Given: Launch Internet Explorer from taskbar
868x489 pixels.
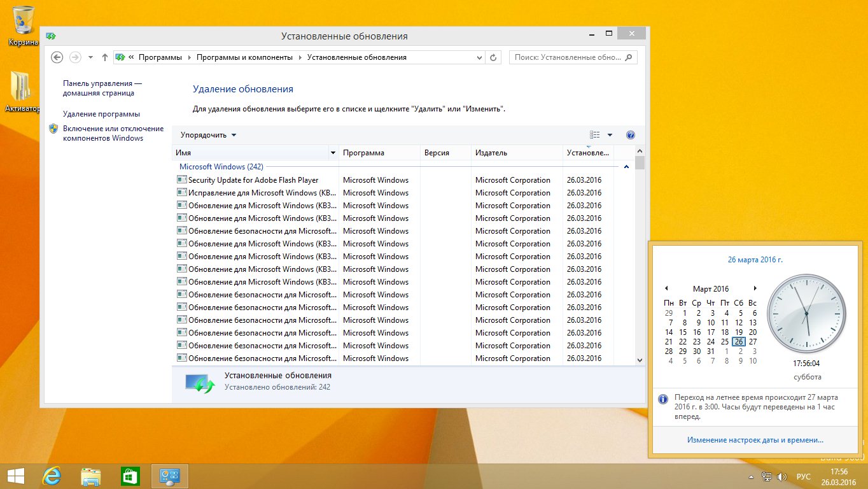Looking at the screenshot, I should pos(52,476).
